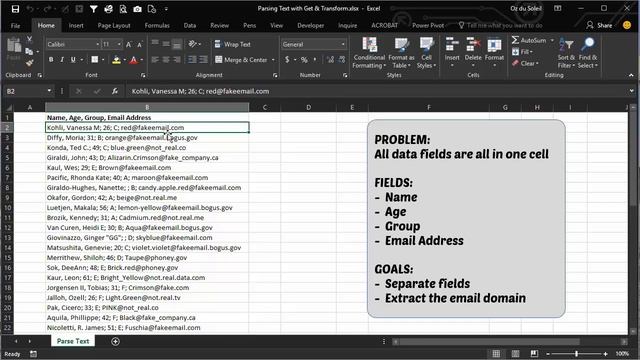The height and width of the screenshot is (360, 640).
Task: Toggle Bold formatting
Action: [x=51, y=60]
